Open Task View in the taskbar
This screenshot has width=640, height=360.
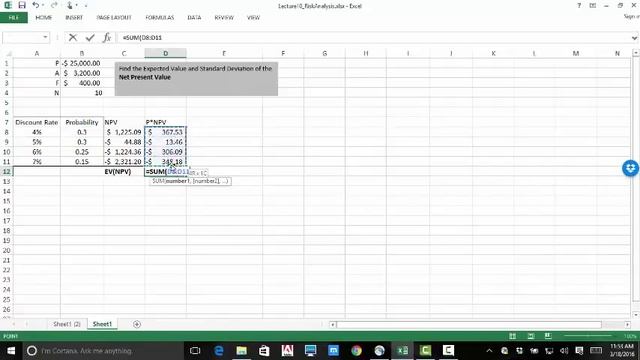[195, 351]
